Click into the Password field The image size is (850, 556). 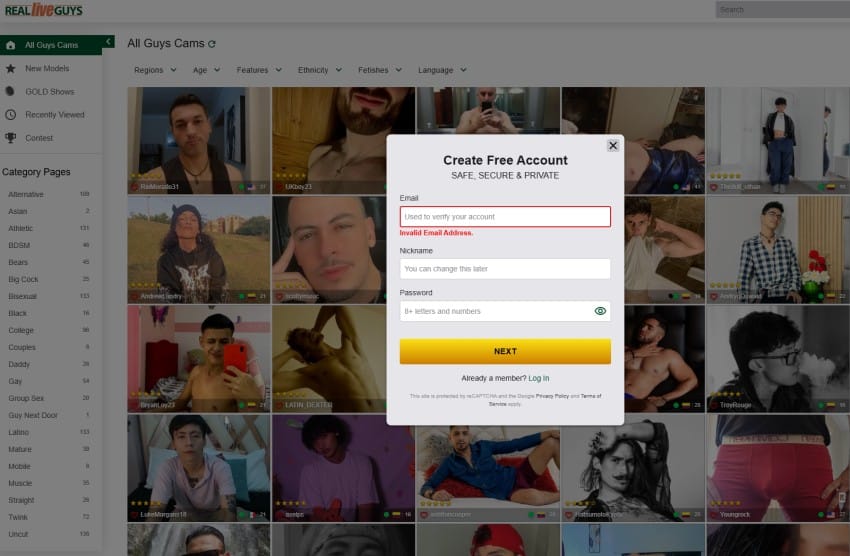pos(505,311)
